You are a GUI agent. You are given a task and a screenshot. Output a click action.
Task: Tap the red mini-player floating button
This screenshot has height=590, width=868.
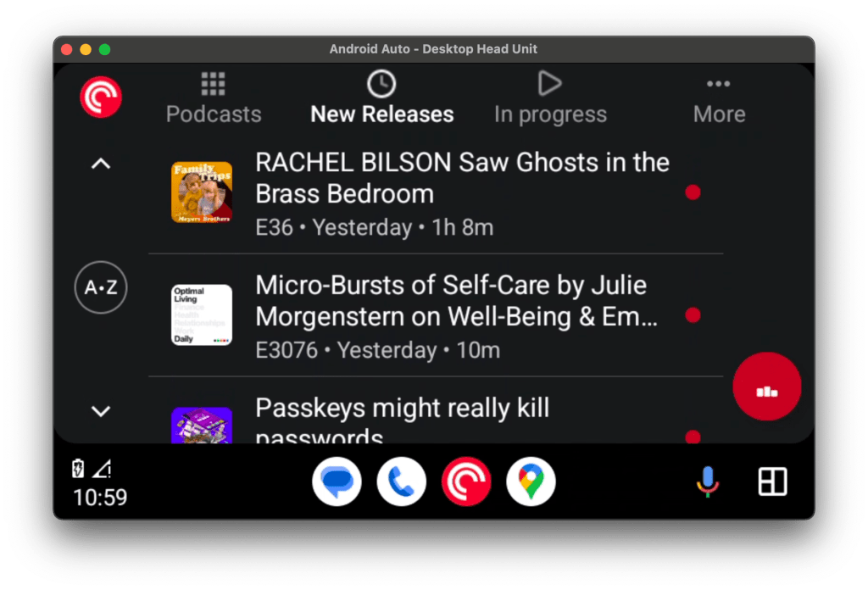[766, 387]
